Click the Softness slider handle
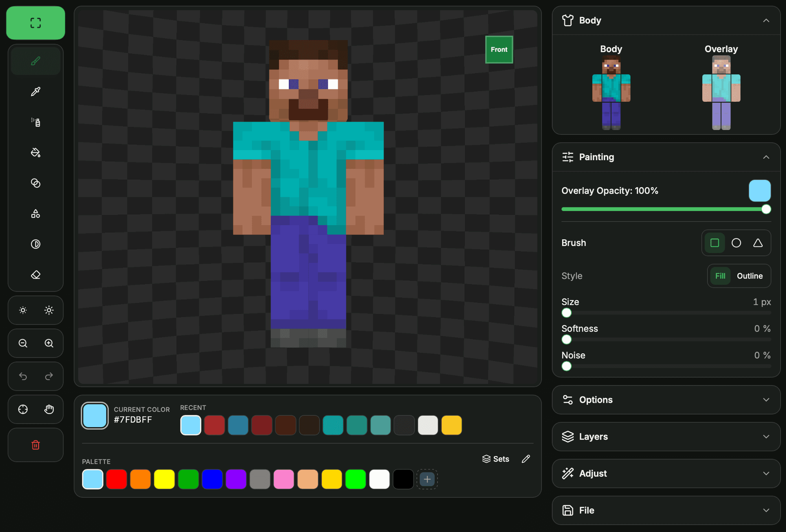 click(566, 340)
